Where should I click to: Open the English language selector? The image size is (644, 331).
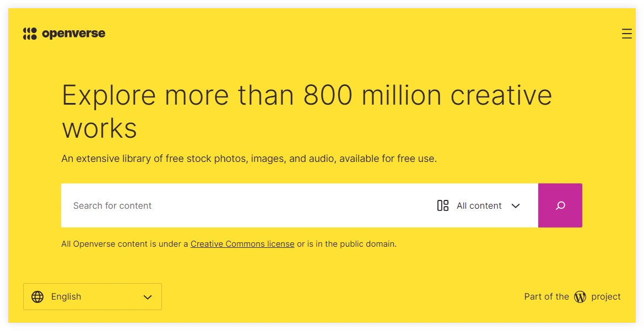[x=93, y=296]
